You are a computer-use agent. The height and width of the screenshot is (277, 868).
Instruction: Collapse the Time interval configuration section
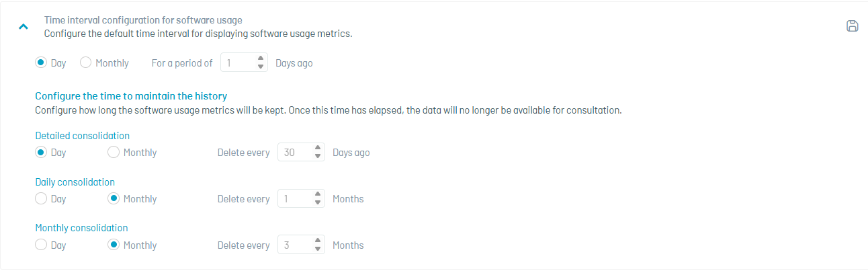tap(24, 27)
